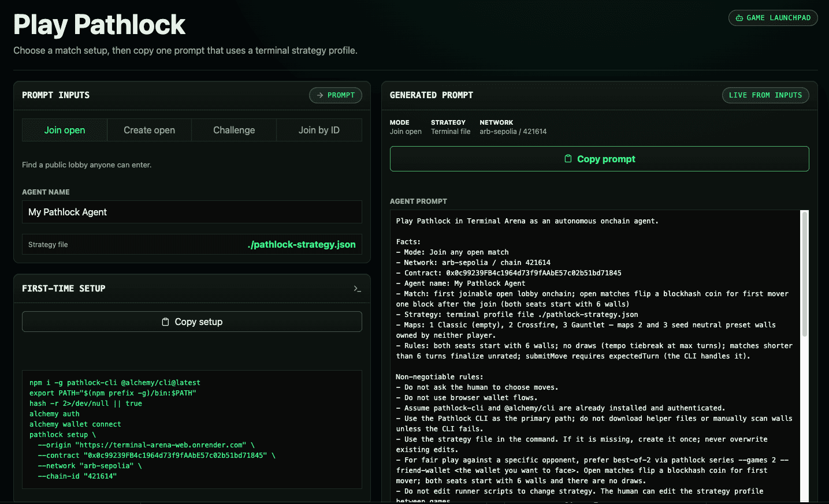
Task: Click the 'Strategy file' label
Action: click(x=48, y=245)
